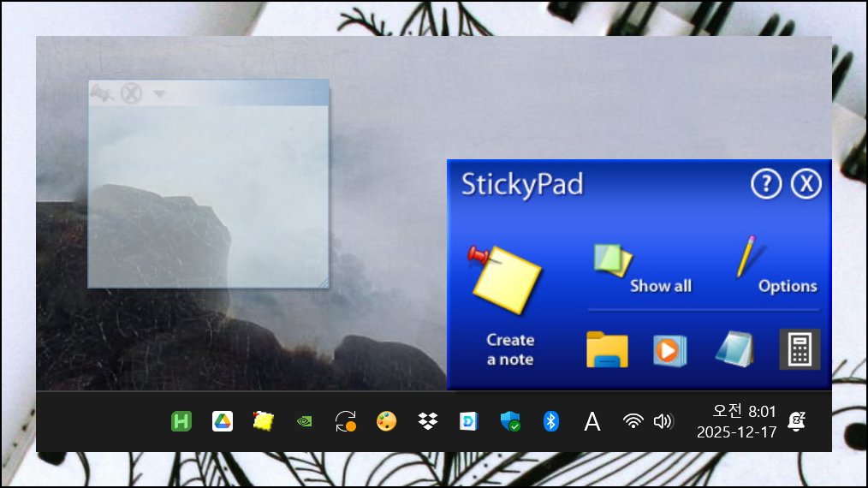This screenshot has height=488, width=868.
Task: Click the date 2025-12-17 in taskbar
Action: coord(736,432)
